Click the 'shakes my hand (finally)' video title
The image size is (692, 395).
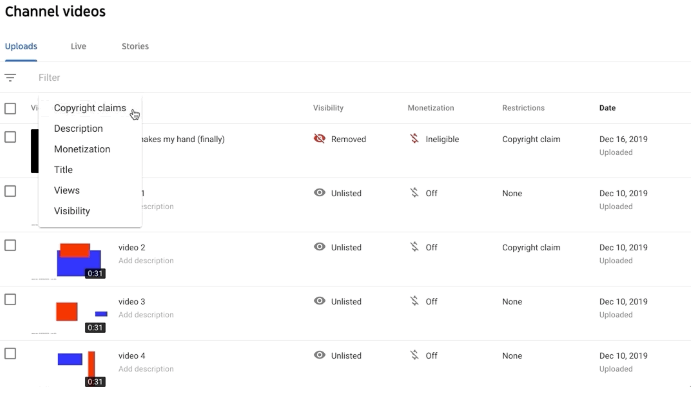point(183,139)
